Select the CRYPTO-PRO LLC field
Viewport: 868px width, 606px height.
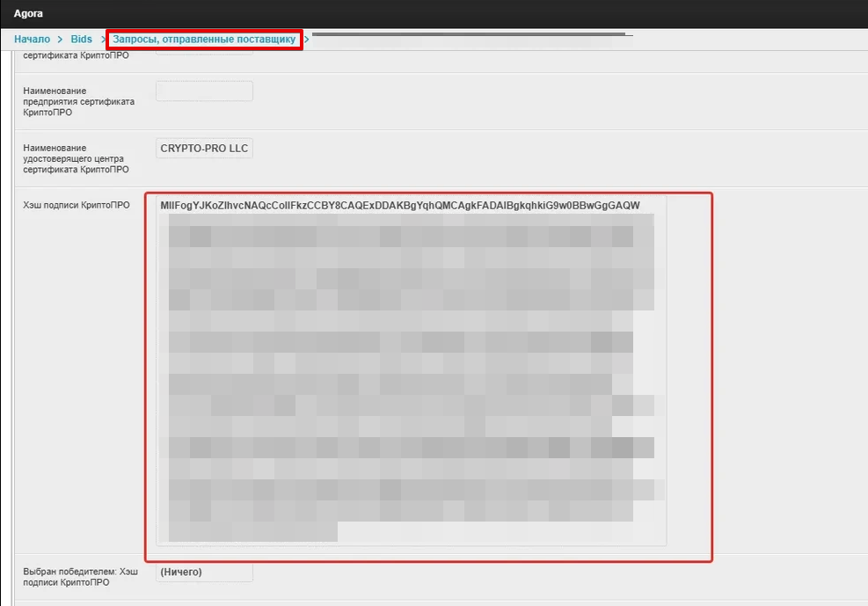(204, 149)
